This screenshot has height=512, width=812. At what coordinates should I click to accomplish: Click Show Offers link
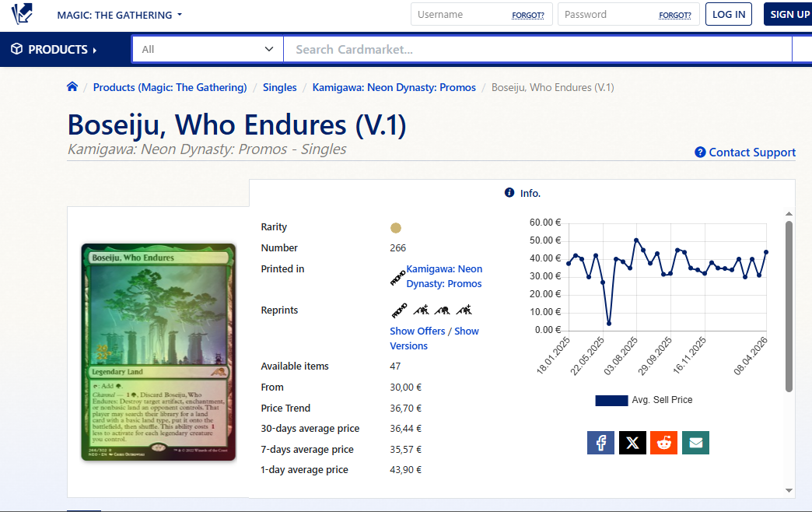click(418, 331)
